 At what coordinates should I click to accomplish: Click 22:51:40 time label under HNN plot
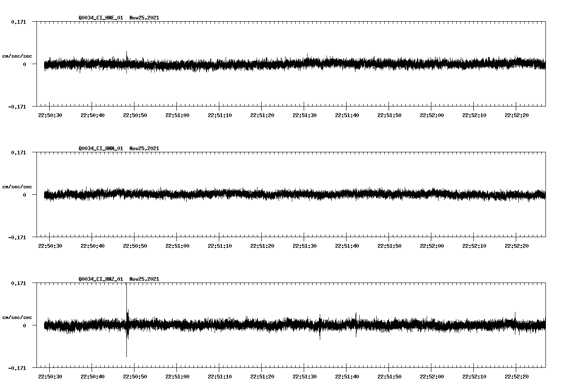(347, 246)
